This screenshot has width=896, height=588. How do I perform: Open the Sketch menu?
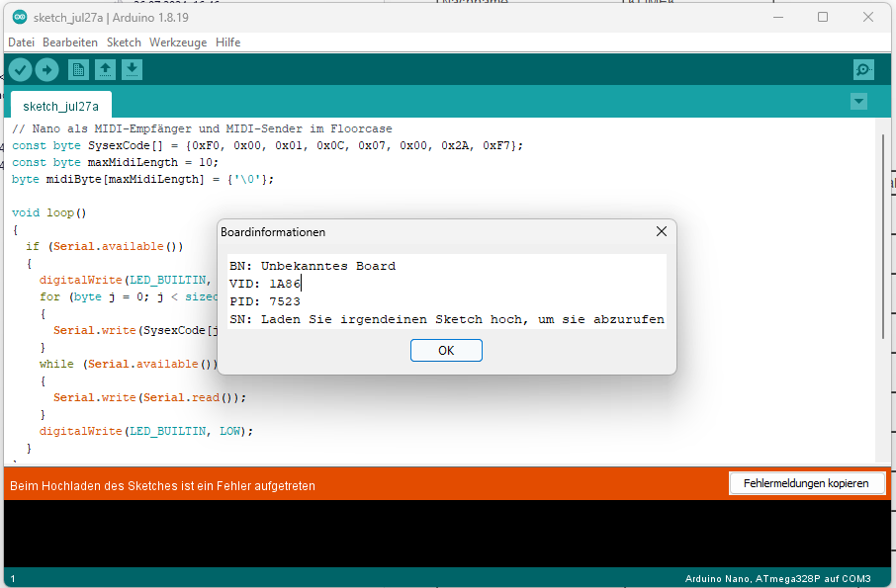[x=123, y=42]
